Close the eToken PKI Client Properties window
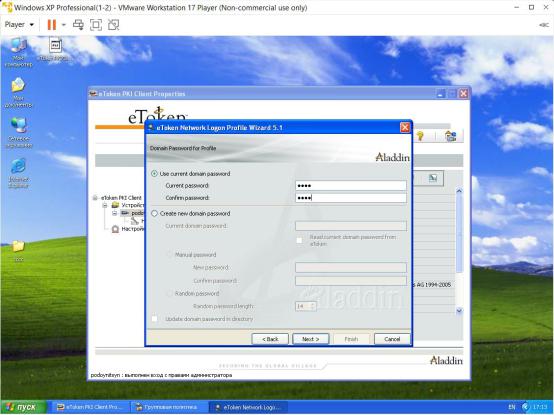 tap(464, 94)
